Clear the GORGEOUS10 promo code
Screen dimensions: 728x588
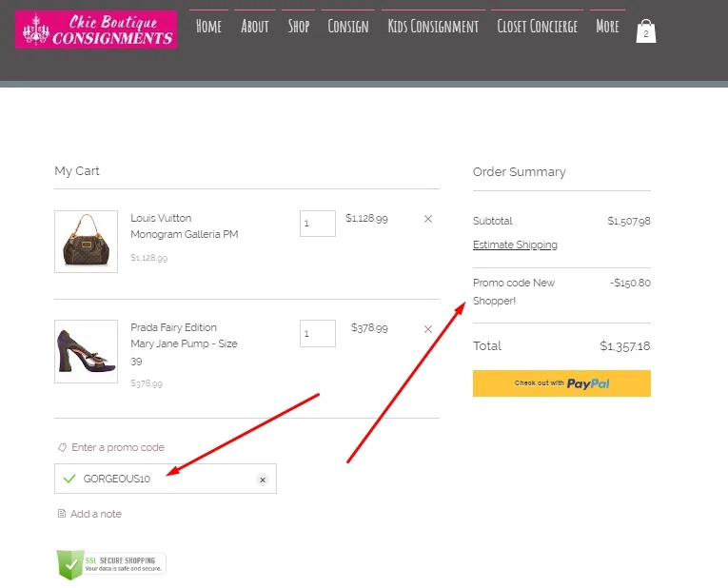pos(263,480)
